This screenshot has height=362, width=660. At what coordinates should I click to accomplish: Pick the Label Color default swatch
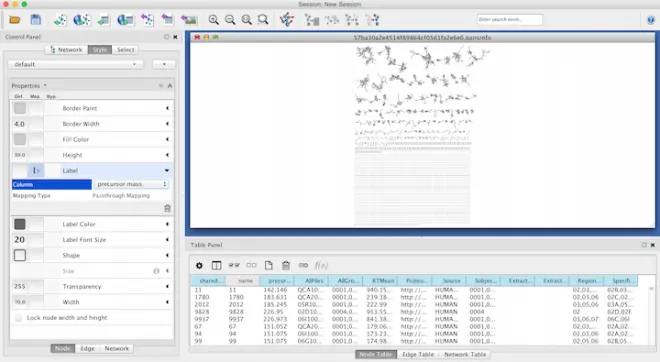tap(20, 224)
